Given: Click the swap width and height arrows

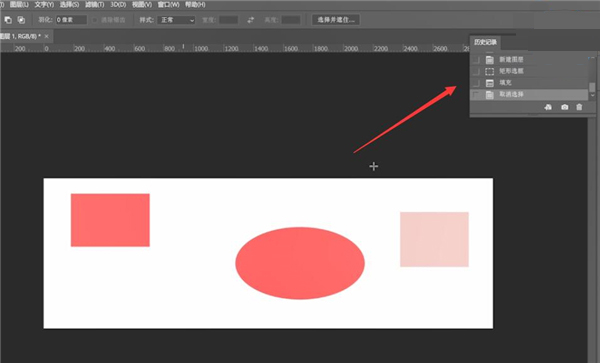Looking at the screenshot, I should coord(251,20).
